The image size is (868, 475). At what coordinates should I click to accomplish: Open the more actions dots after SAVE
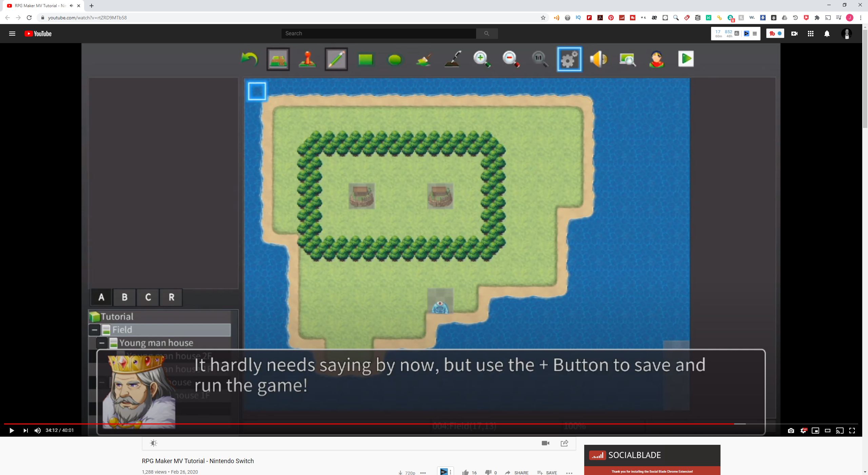[x=569, y=473]
